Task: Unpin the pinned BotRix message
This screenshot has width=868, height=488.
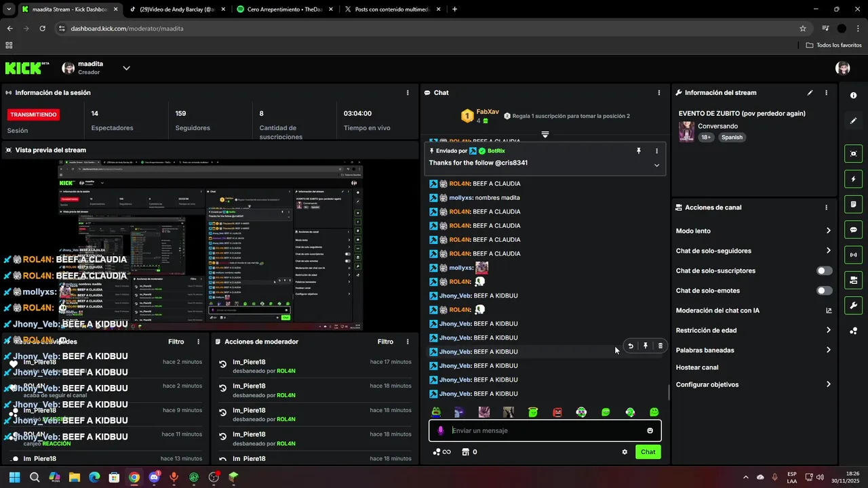Action: pos(638,151)
